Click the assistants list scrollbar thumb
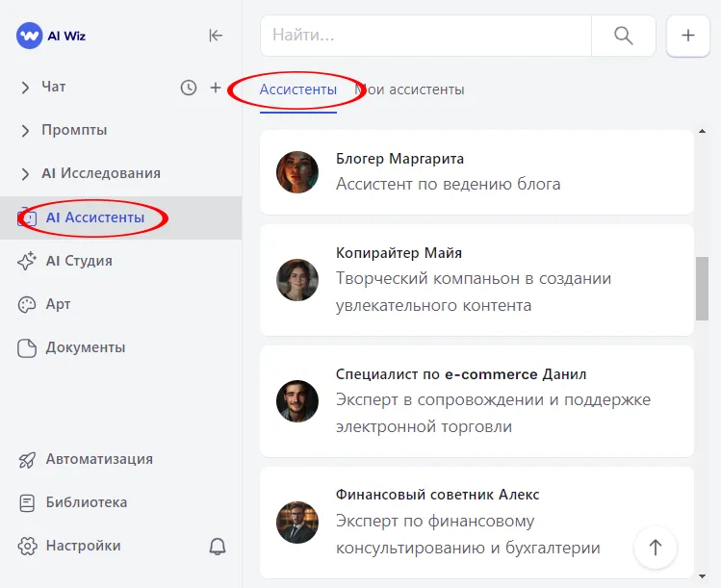 tap(702, 289)
